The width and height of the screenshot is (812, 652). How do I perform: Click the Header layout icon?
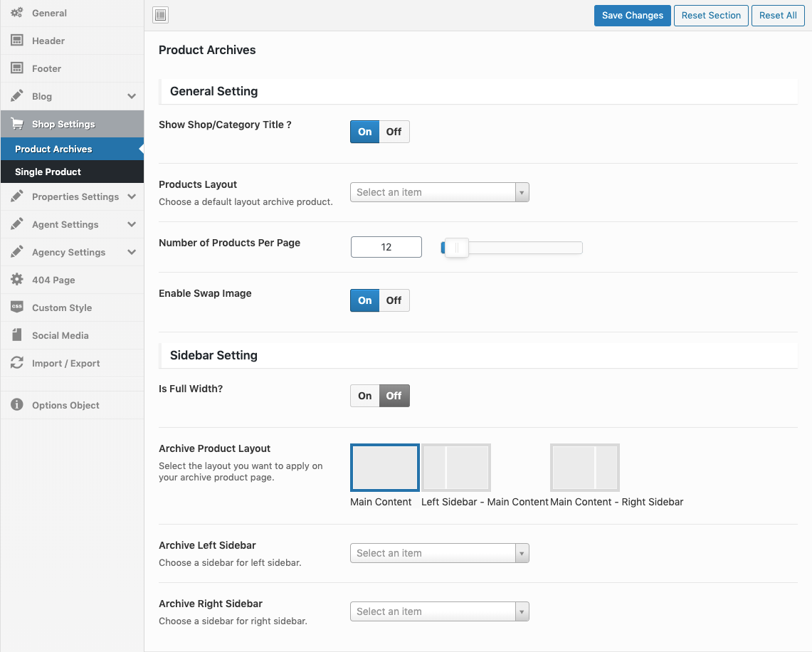(17, 41)
